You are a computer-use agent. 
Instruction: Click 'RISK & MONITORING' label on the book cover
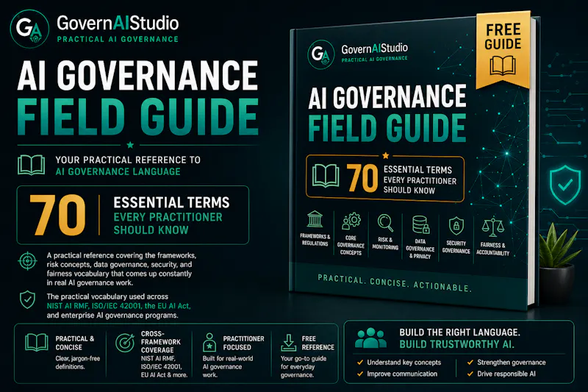(x=385, y=243)
